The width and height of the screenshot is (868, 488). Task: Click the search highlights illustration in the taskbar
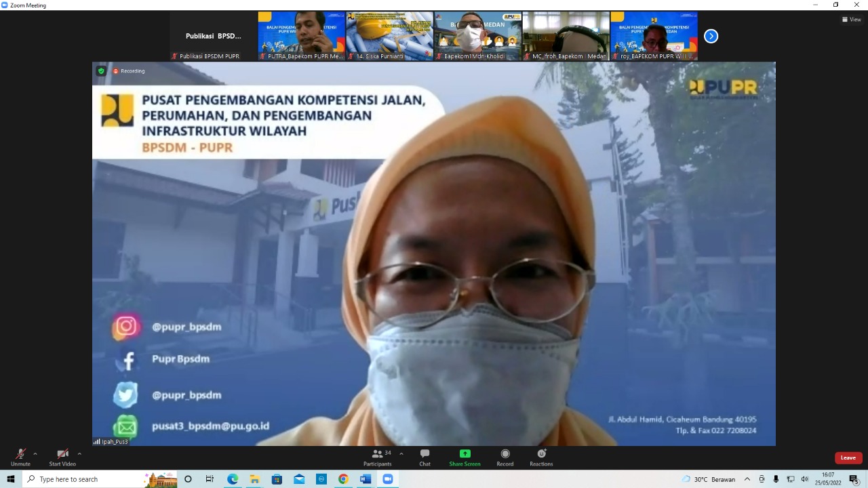click(x=160, y=479)
